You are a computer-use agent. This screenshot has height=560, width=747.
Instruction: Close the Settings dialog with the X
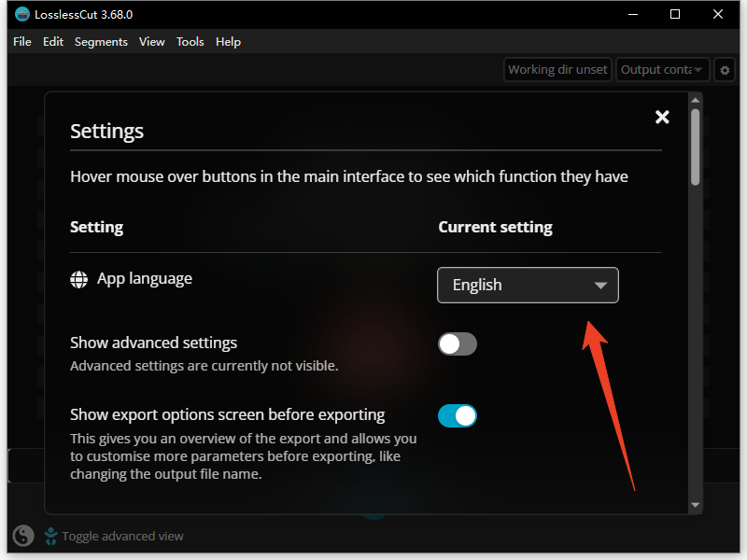point(662,117)
